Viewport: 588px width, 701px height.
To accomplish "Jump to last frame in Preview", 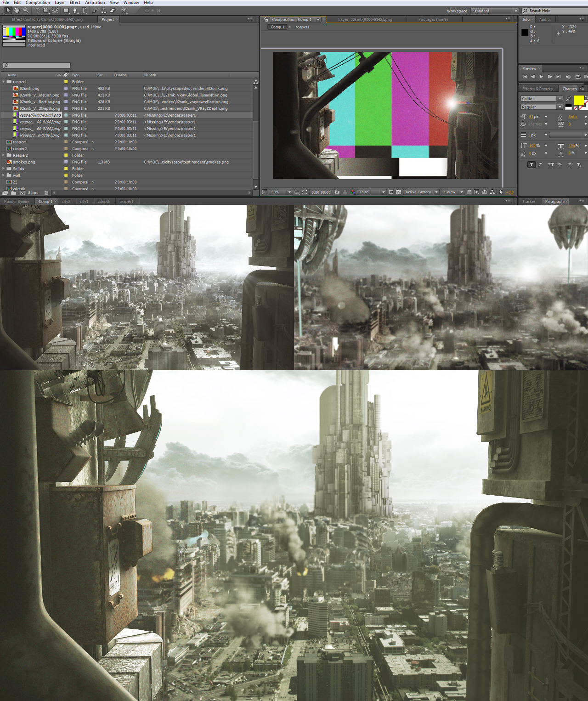I will click(559, 77).
